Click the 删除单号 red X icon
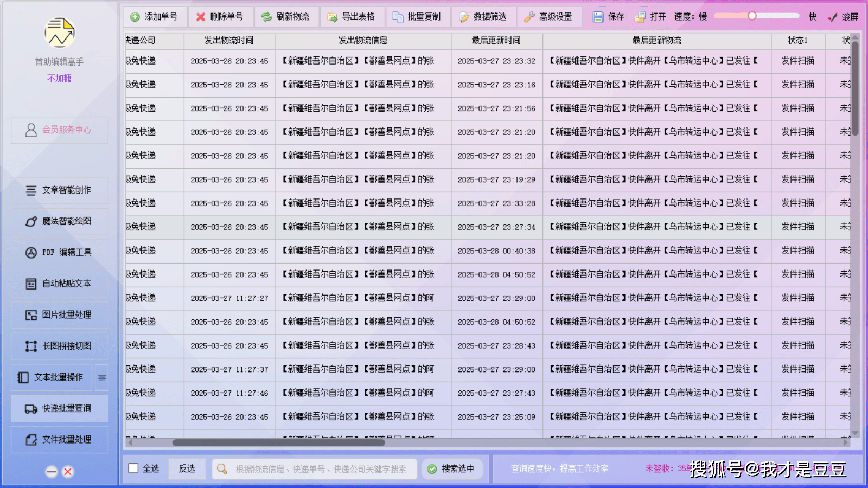The image size is (868, 488). 201,17
